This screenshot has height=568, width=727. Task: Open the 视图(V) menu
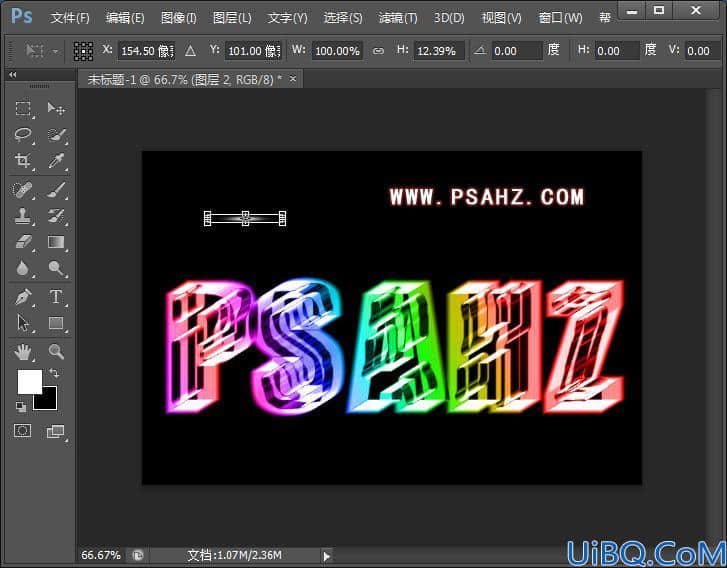click(501, 18)
